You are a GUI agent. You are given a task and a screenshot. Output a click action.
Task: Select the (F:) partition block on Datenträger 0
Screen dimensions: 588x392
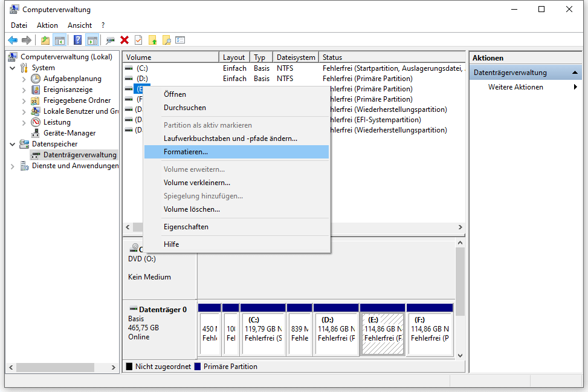pyautogui.click(x=430, y=330)
